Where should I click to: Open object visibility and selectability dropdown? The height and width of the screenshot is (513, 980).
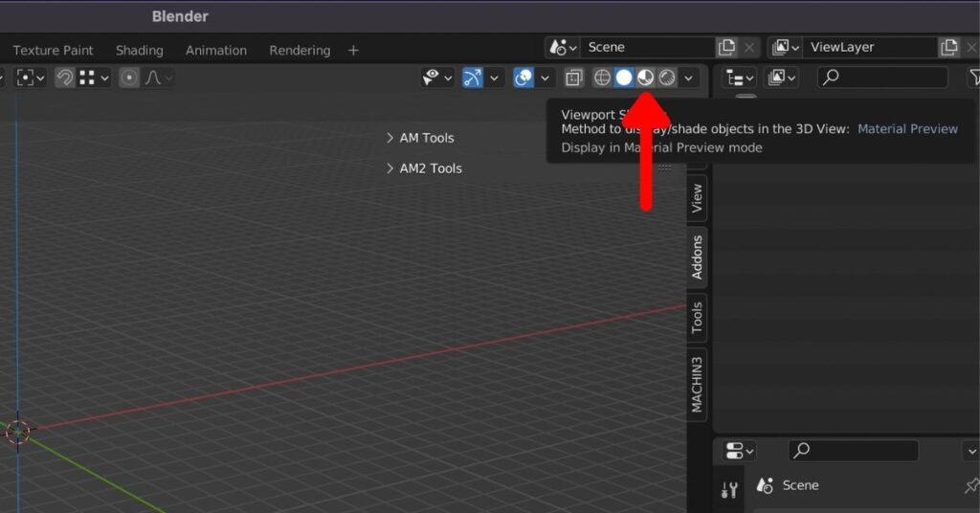(x=437, y=78)
